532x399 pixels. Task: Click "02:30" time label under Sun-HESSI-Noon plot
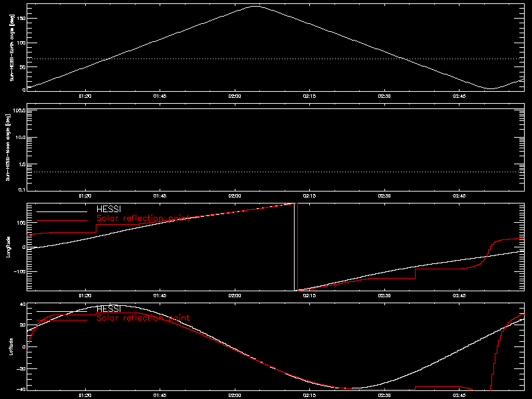[x=384, y=196]
